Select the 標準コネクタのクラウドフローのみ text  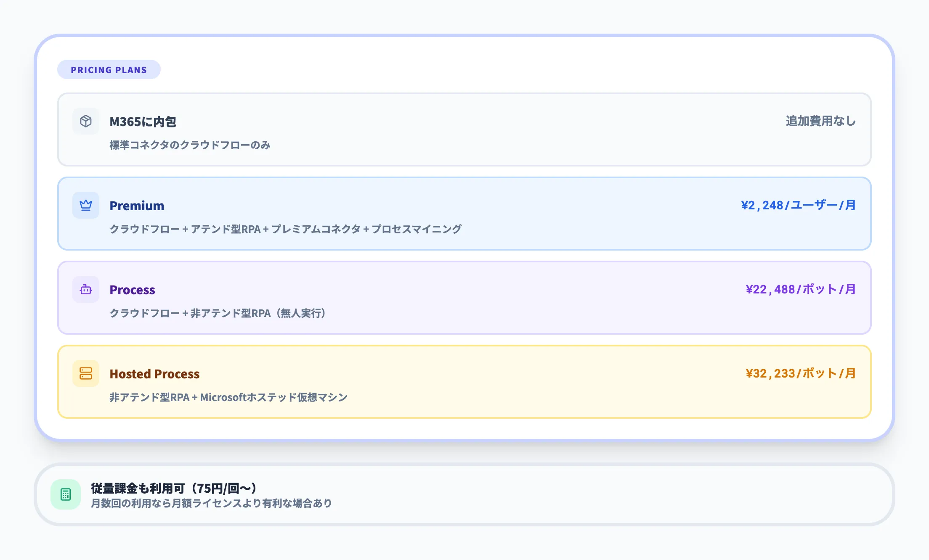[190, 145]
